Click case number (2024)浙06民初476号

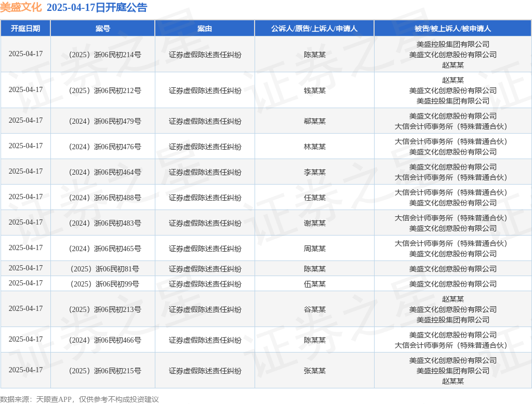point(105,147)
